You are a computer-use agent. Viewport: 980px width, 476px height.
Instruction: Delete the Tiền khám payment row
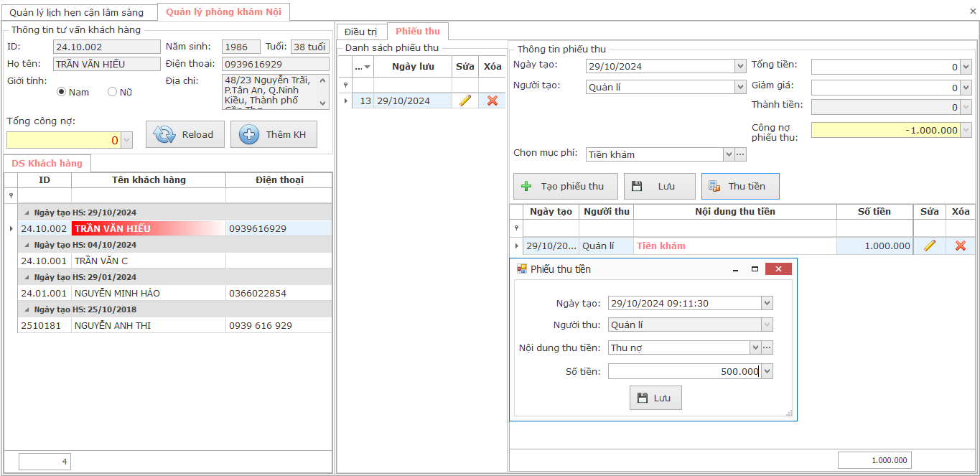pyautogui.click(x=961, y=246)
